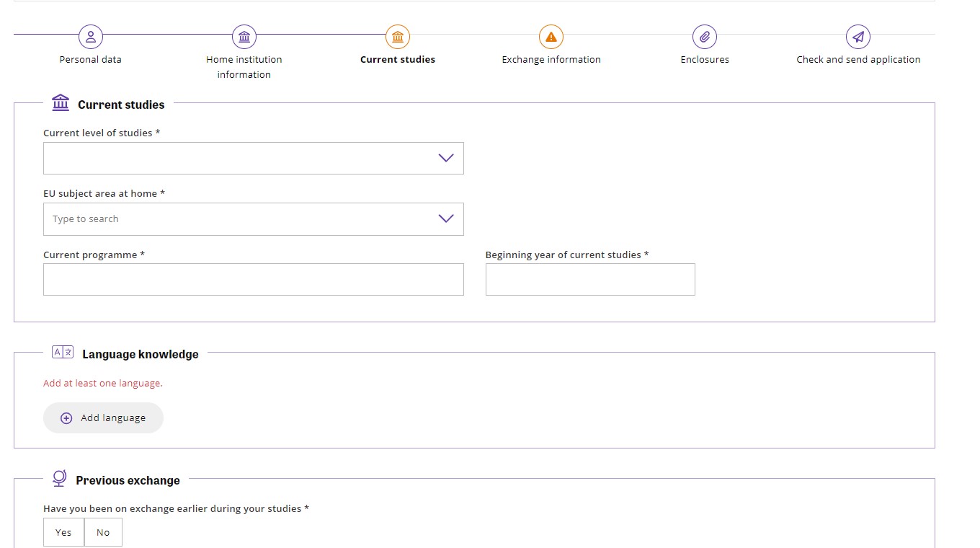Focus Beginning year of current studies field

[590, 279]
